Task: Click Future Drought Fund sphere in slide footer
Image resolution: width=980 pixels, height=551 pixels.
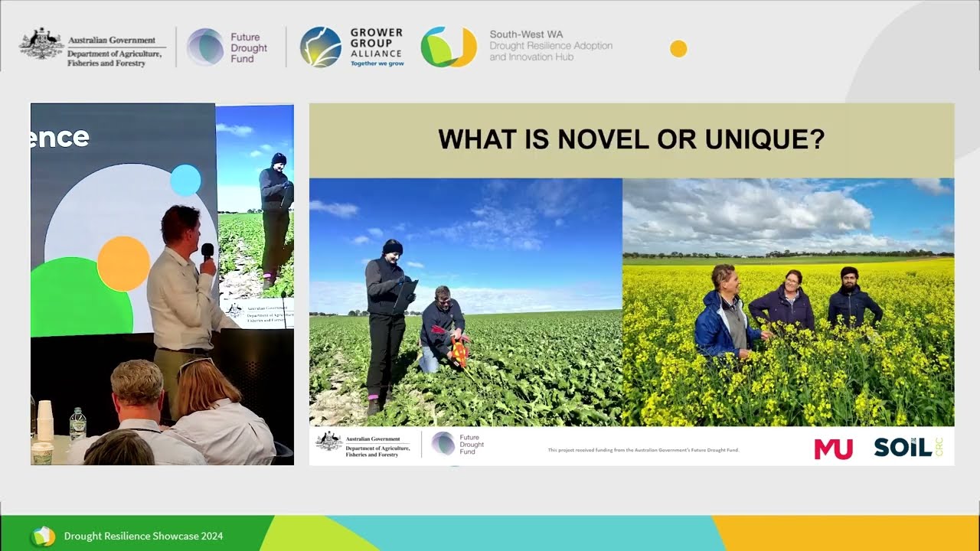Action: [x=443, y=444]
